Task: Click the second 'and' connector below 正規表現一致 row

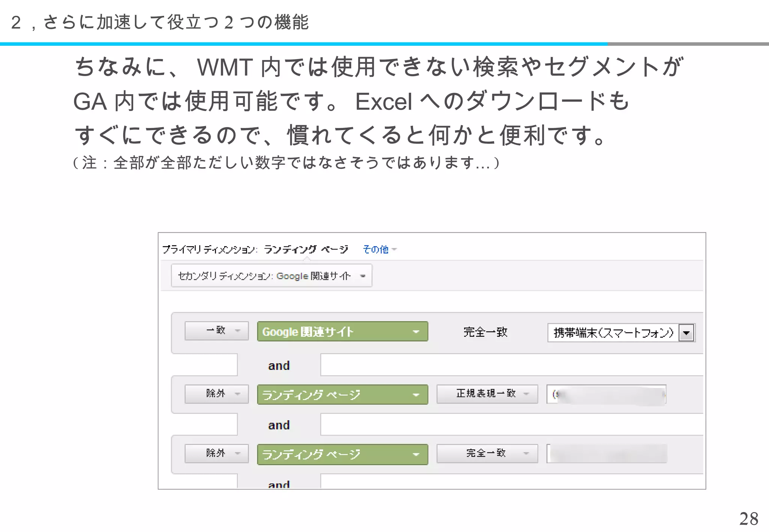Action: (x=279, y=425)
